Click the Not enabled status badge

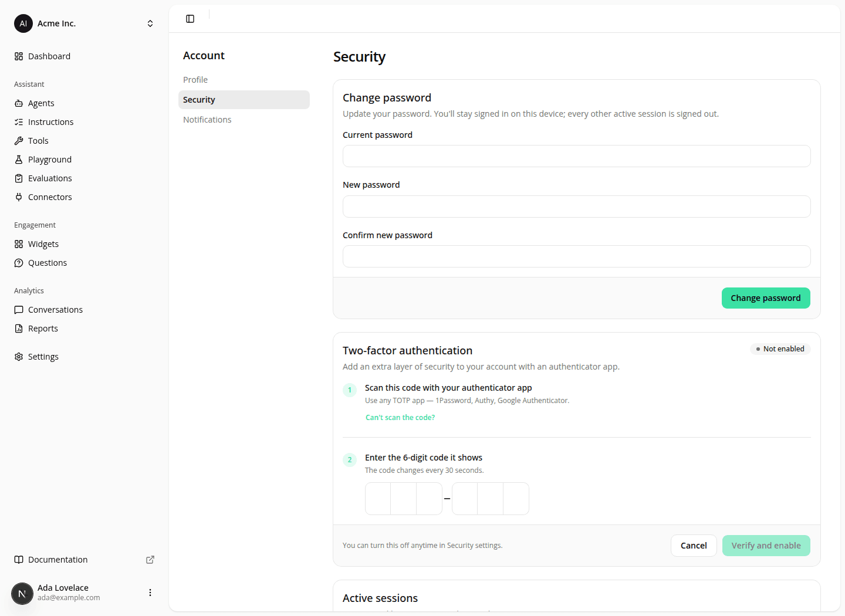[780, 349]
